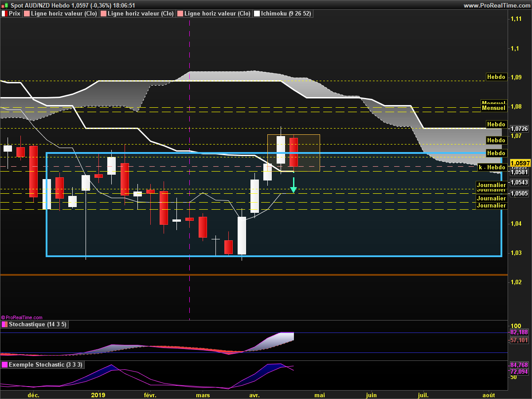Viewport: 532px width, 399px height.
Task: Click the magenta Exemple Stochastic (3 3 3) icon
Action: coord(4,365)
